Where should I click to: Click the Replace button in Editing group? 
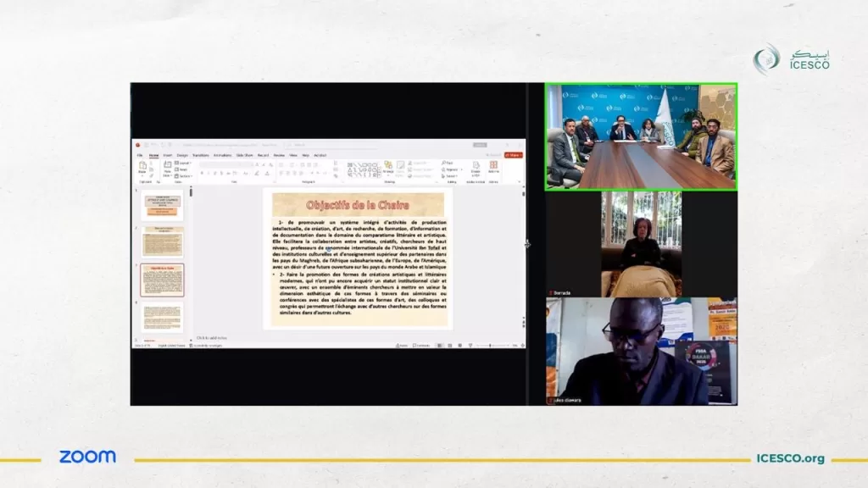449,169
